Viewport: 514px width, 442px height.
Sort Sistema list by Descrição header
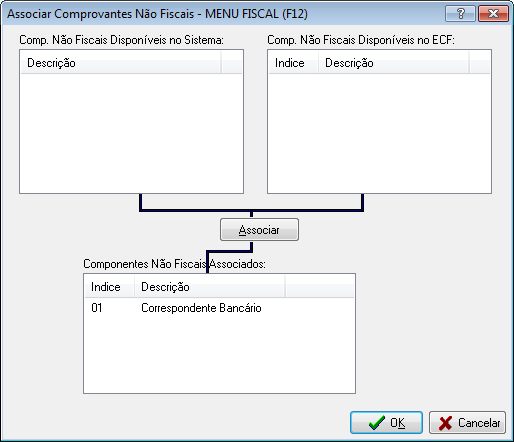click(x=120, y=63)
